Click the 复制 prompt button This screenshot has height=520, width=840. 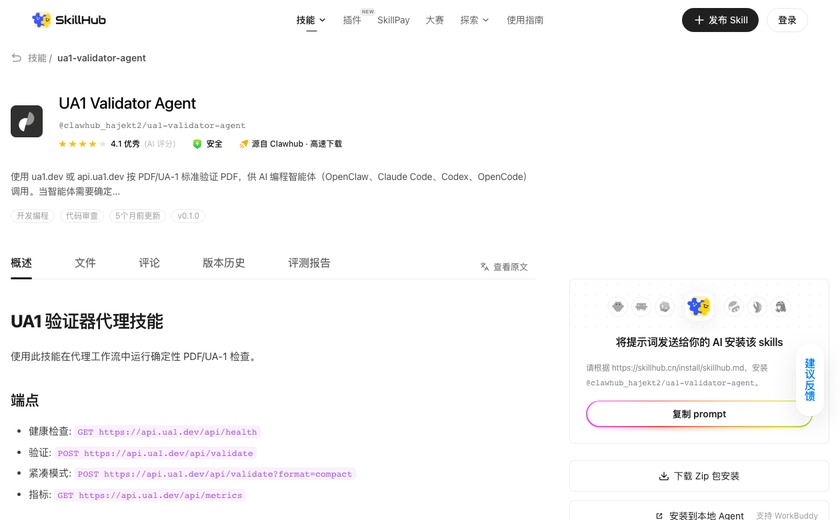pyautogui.click(x=699, y=414)
